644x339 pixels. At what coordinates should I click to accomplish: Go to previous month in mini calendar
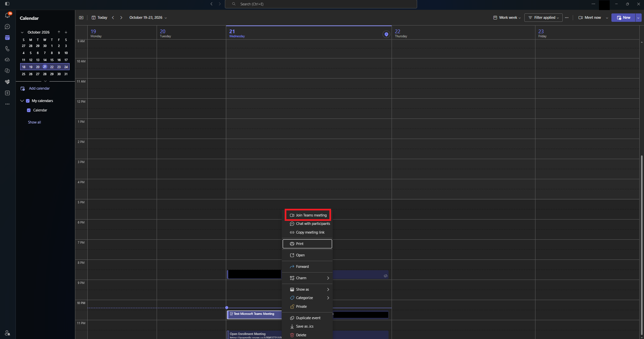pos(59,32)
